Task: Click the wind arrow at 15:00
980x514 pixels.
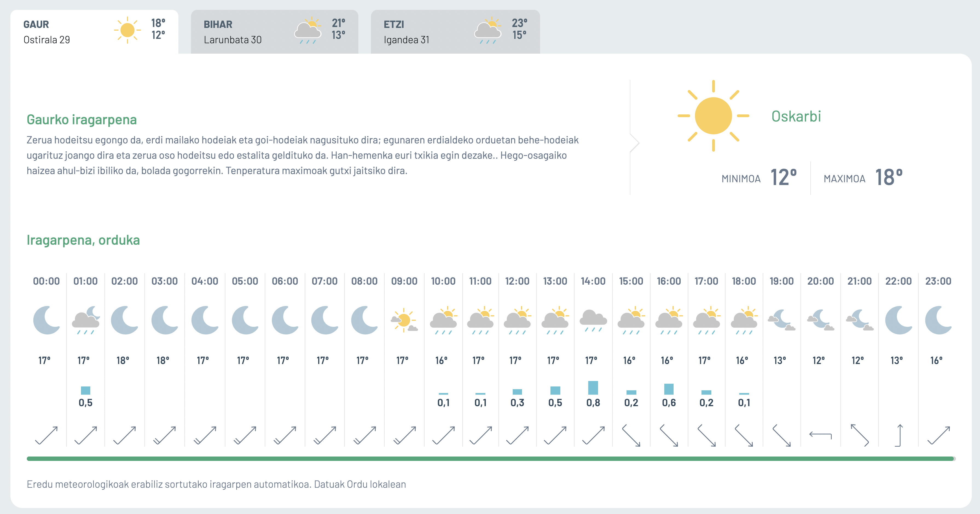Action: click(x=631, y=435)
